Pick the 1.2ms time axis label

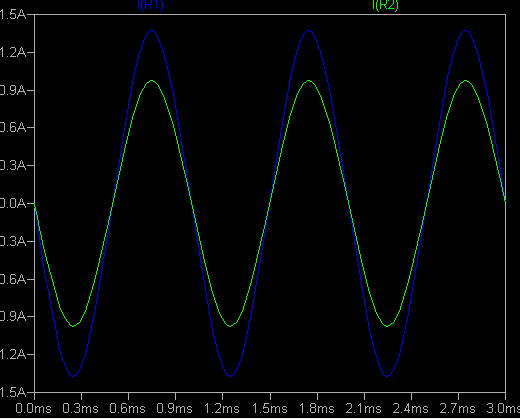221,409
